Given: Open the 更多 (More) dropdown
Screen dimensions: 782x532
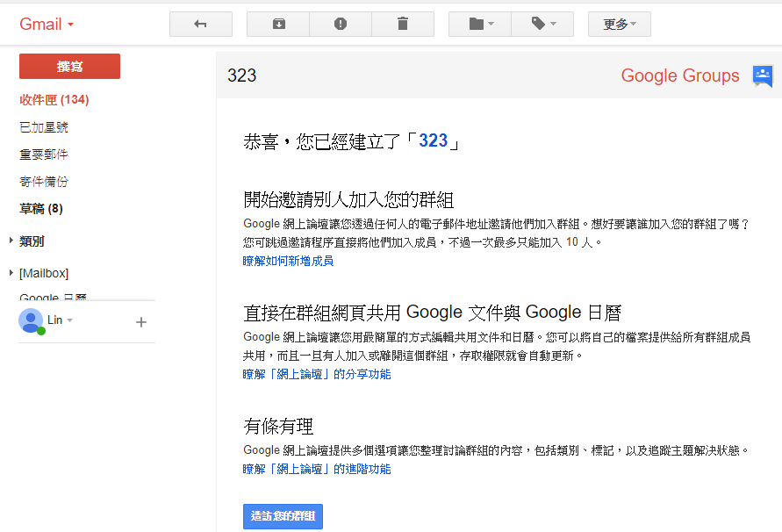Looking at the screenshot, I should click(x=620, y=24).
